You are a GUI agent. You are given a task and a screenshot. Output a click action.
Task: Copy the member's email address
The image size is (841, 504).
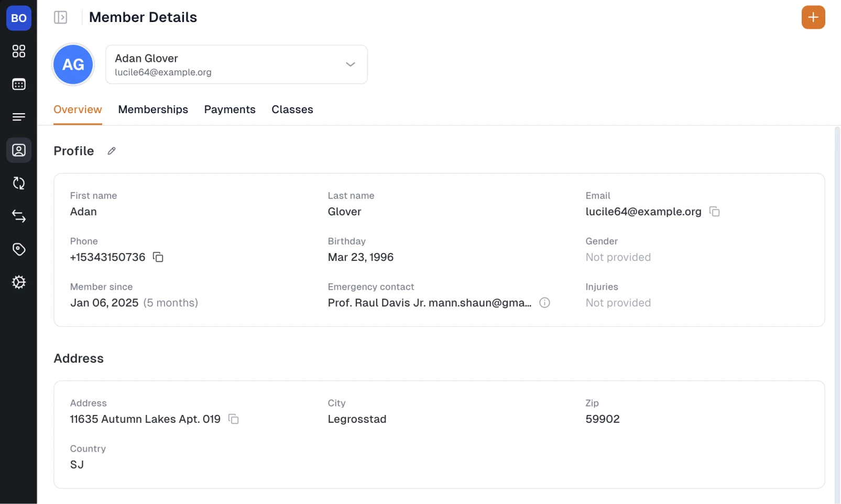coord(715,212)
